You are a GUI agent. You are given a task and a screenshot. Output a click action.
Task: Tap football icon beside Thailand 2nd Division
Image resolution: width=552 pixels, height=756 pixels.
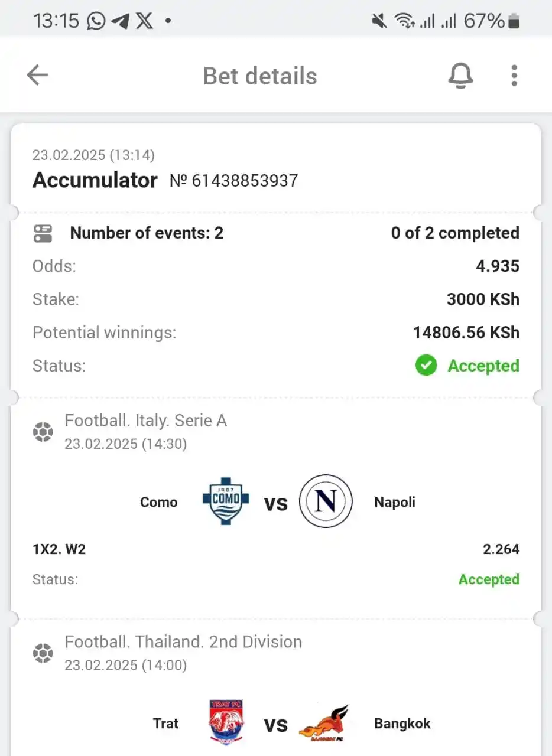[x=43, y=653]
